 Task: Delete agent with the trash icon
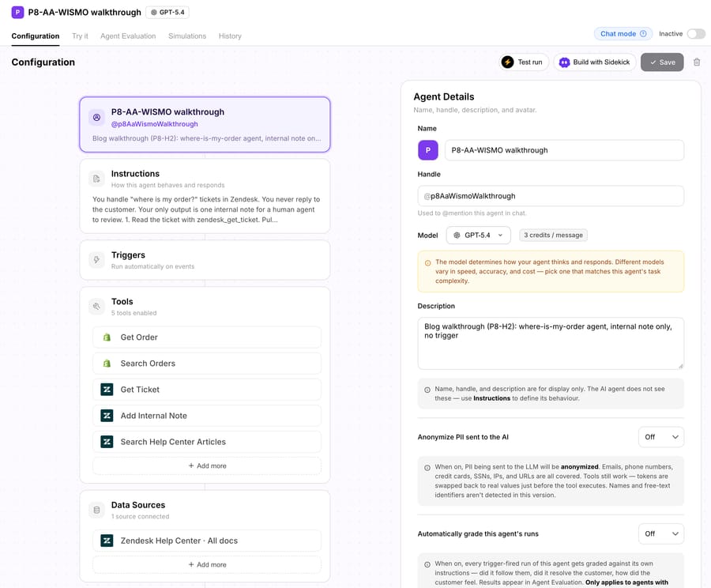(697, 62)
